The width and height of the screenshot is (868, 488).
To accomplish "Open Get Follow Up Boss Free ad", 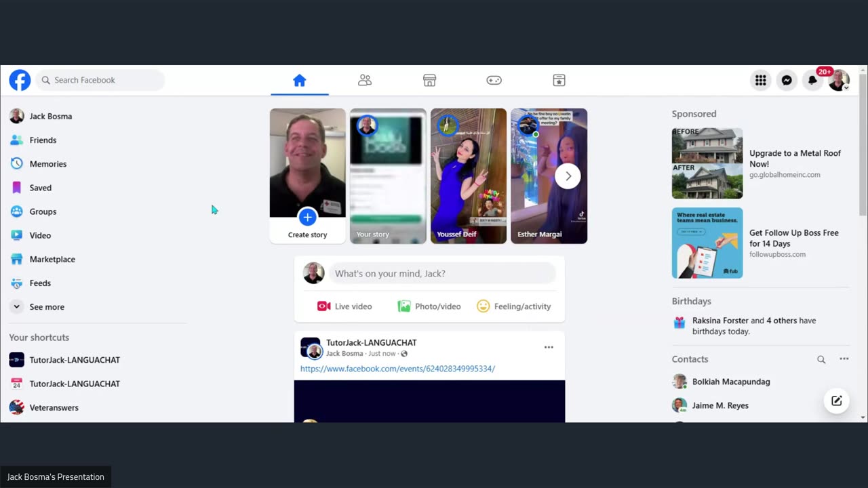I will (794, 238).
